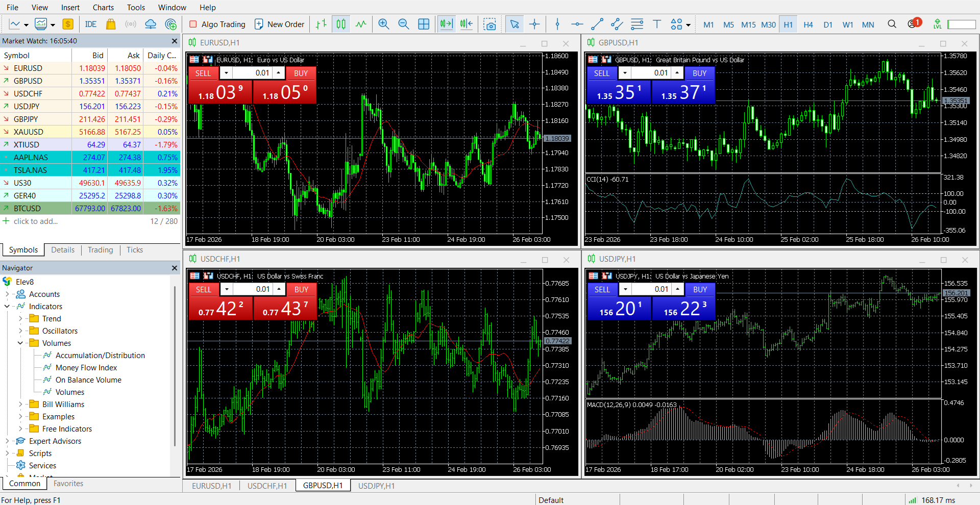Draw a trendline
980x505 pixels.
(597, 24)
